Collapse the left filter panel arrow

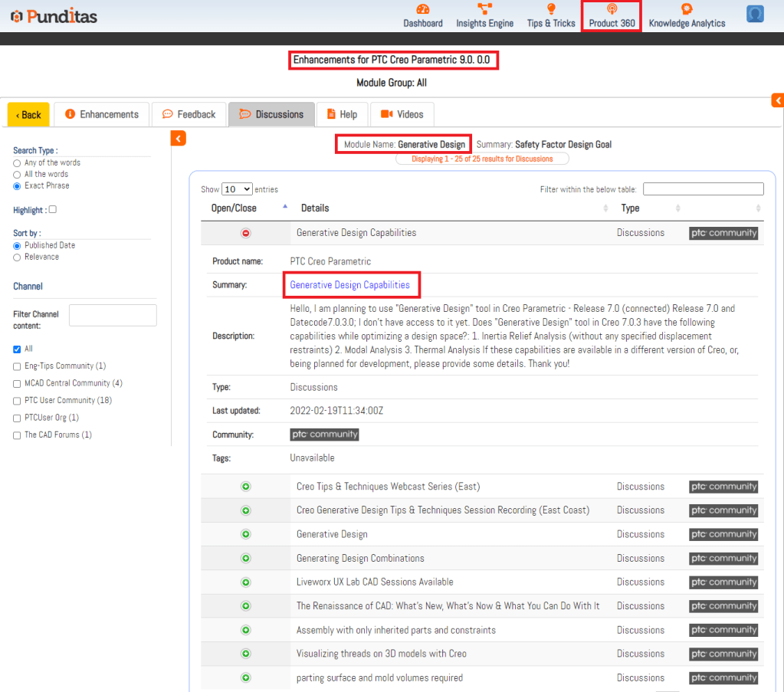[178, 138]
